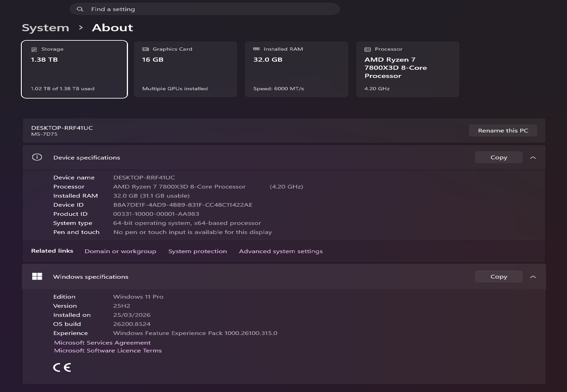The image size is (567, 392).
Task: Click the search magnifier icon
Action: (80, 9)
